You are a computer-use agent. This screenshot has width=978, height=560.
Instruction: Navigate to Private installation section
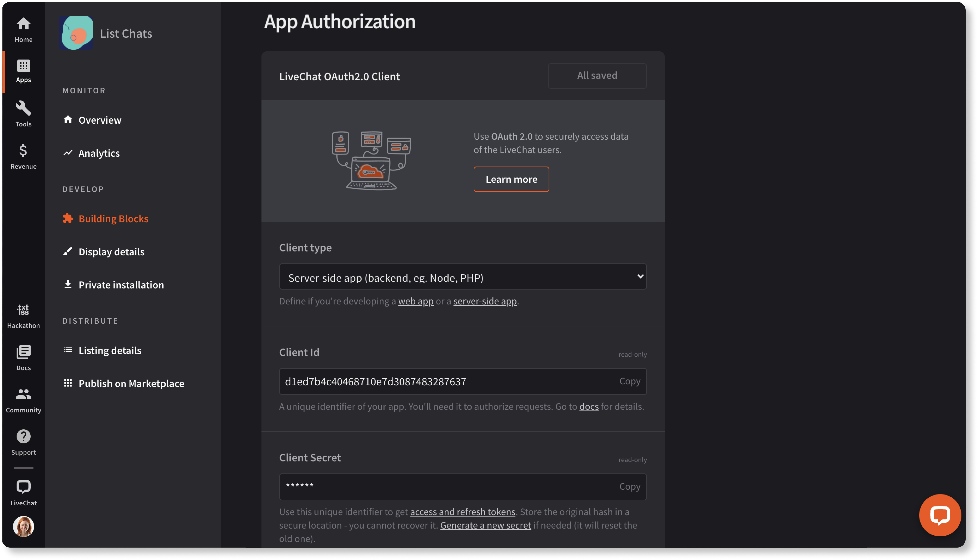121,284
